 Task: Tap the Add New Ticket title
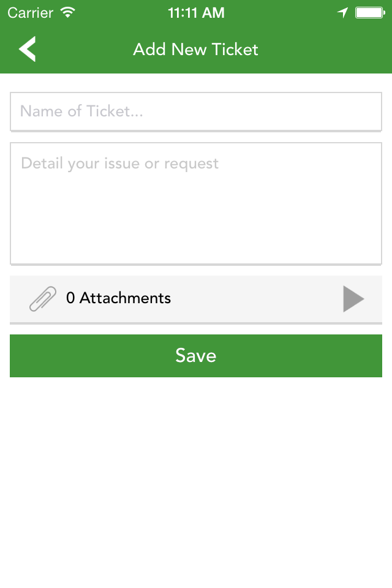196,50
